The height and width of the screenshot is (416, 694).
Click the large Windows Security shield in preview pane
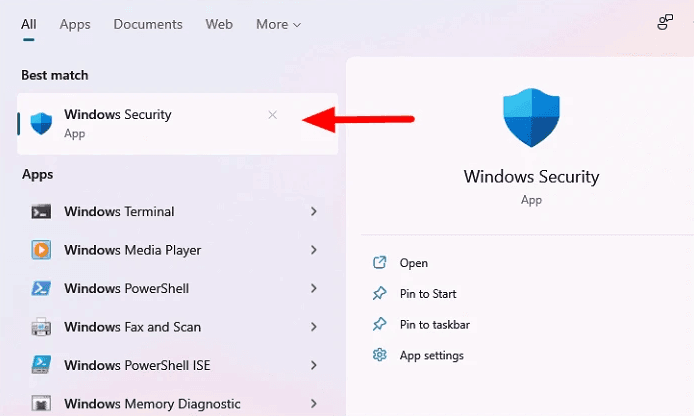click(531, 118)
